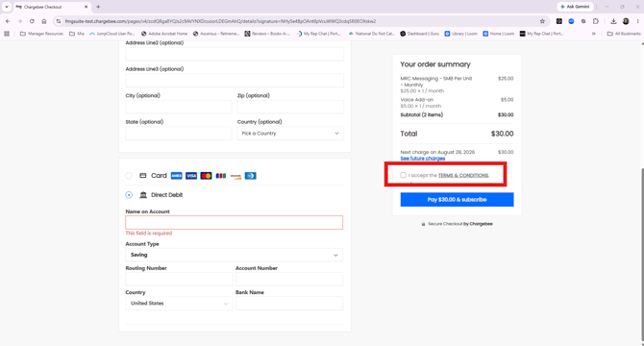Select the Card payment option
This screenshot has width=644, height=346.
[x=129, y=176]
